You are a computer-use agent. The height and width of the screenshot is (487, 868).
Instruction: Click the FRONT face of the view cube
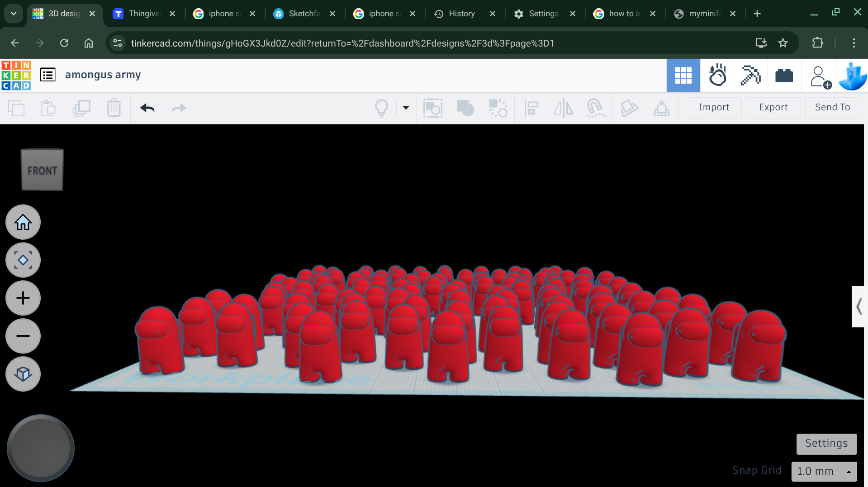[x=42, y=170]
